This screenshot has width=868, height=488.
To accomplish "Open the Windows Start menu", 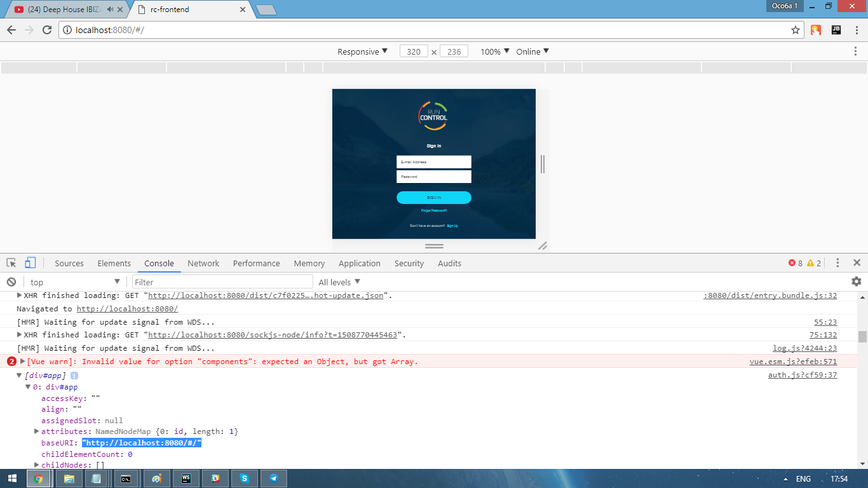I will click(x=12, y=478).
